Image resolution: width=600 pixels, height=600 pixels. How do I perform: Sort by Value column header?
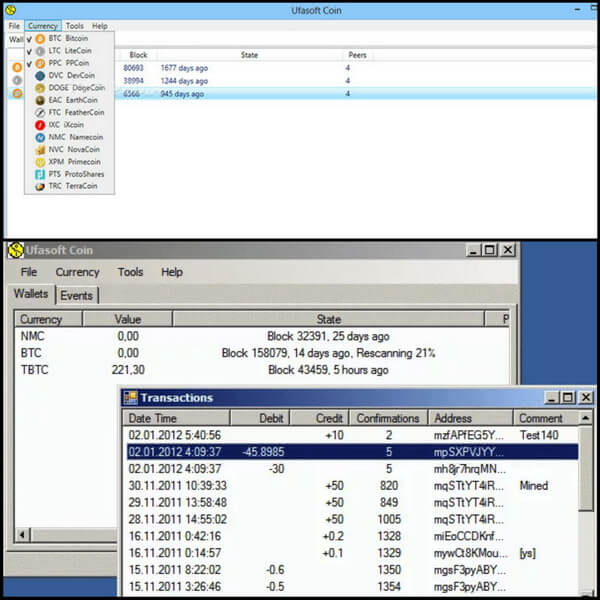(x=127, y=319)
